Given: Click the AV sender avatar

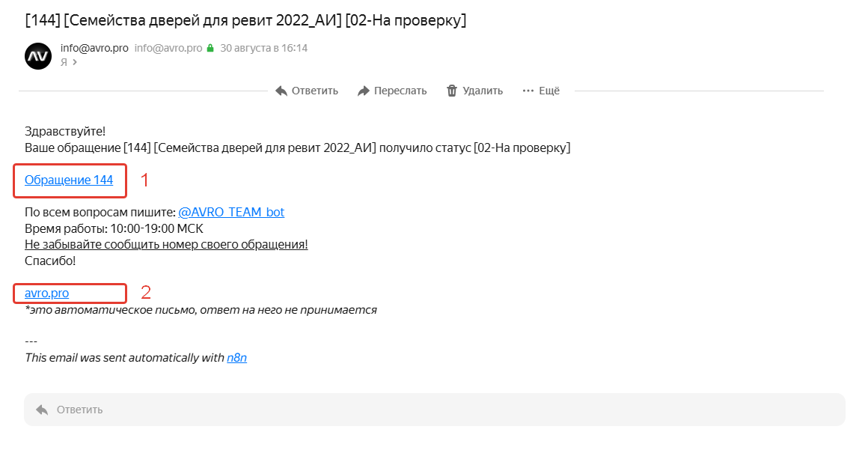Looking at the screenshot, I should click(x=38, y=56).
